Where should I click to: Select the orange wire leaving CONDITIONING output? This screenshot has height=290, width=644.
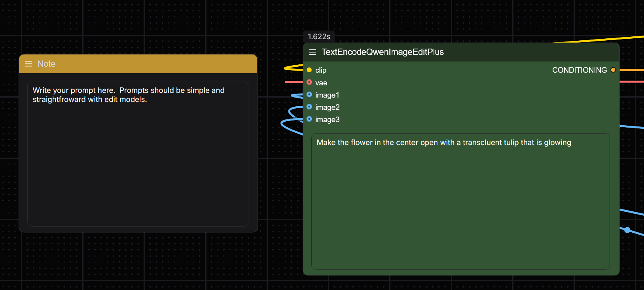(632, 70)
